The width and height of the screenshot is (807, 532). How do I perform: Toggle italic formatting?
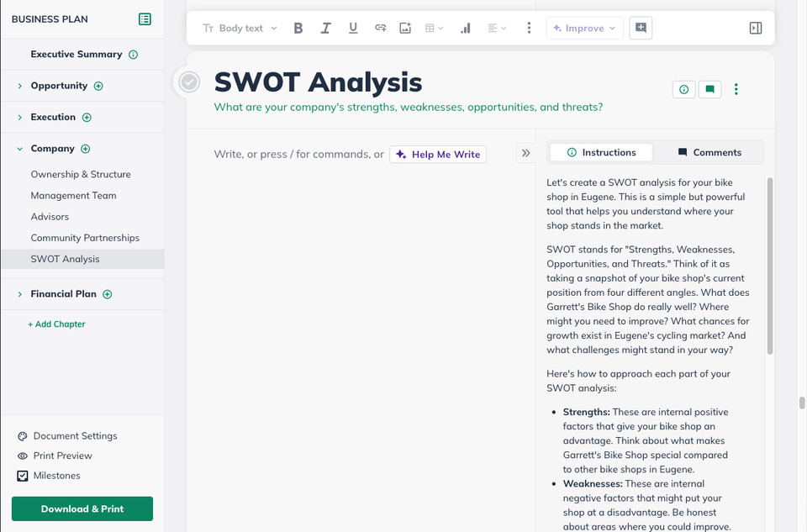pyautogui.click(x=325, y=29)
